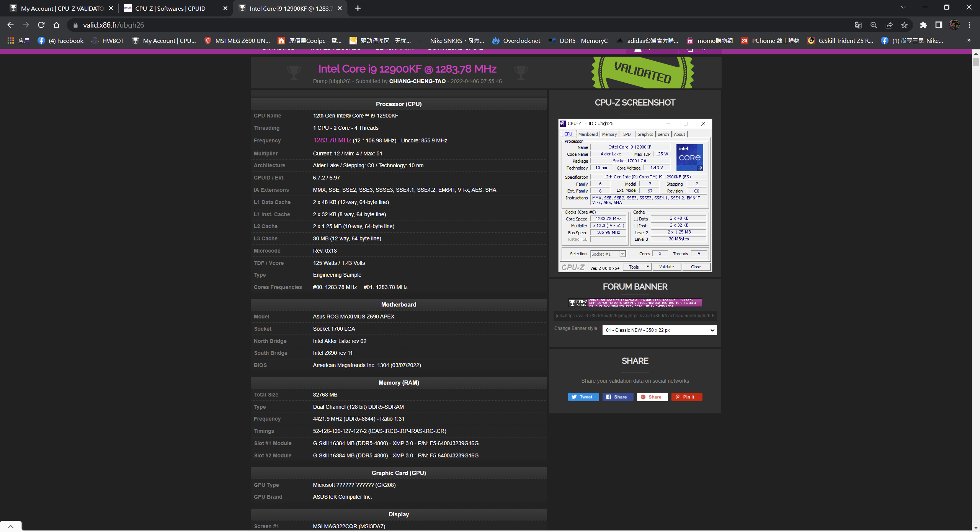The image size is (980, 532).
Task: Select the Asus ROG MAXIMUS Z690 APEX text
Action: click(x=353, y=317)
